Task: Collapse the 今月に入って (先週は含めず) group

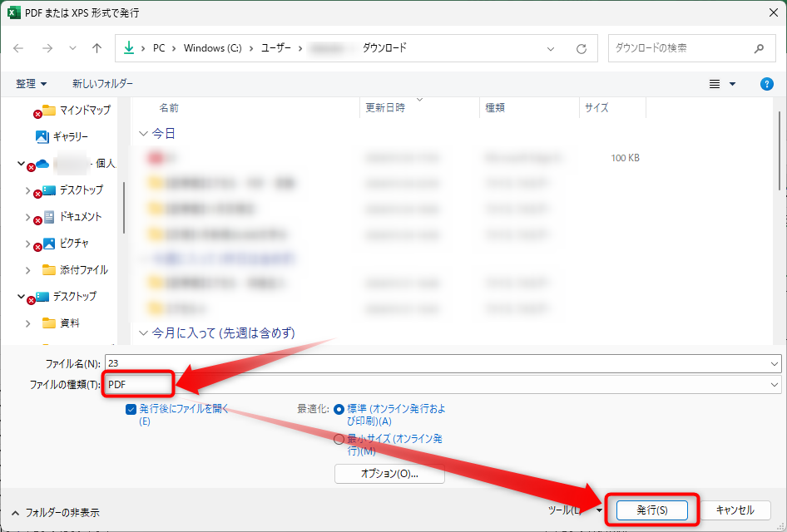Action: tap(143, 333)
